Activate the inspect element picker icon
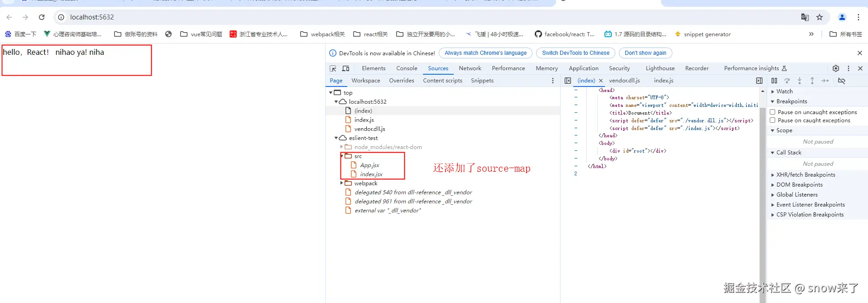The height and width of the screenshot is (303, 868). click(x=333, y=68)
